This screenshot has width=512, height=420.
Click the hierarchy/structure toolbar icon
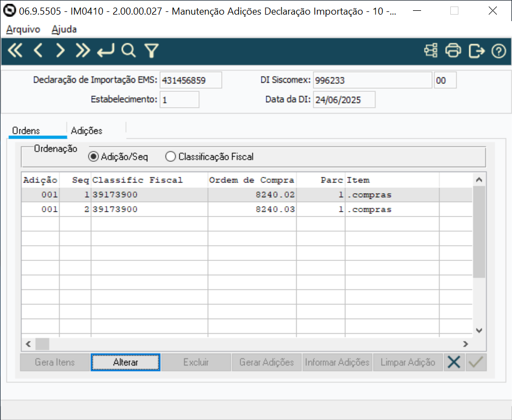[x=431, y=51]
